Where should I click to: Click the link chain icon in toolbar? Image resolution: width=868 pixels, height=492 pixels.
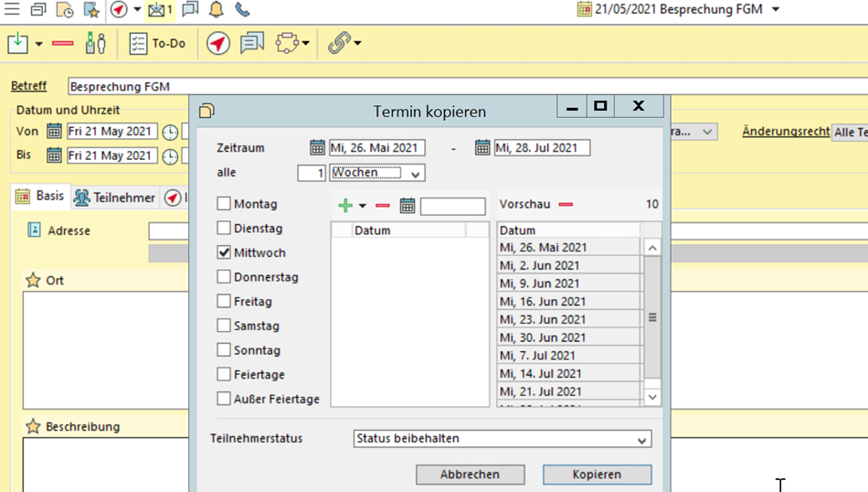pyautogui.click(x=339, y=43)
